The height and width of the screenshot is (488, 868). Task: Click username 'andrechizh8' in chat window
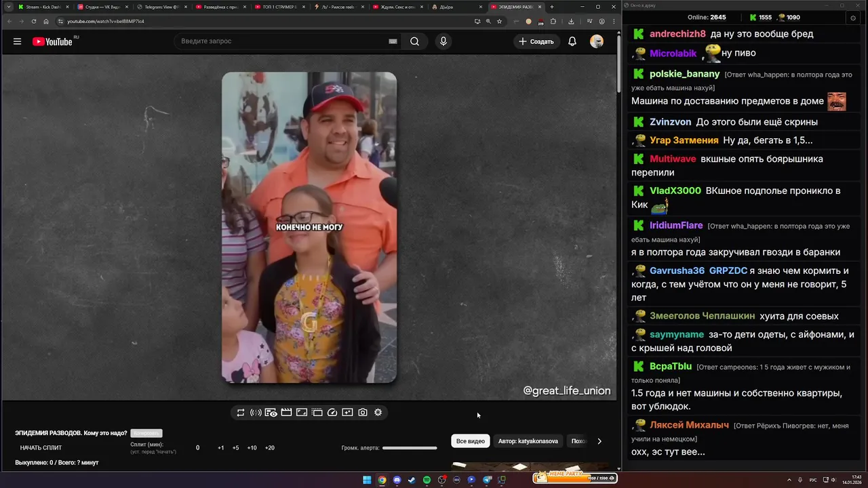[x=677, y=34]
